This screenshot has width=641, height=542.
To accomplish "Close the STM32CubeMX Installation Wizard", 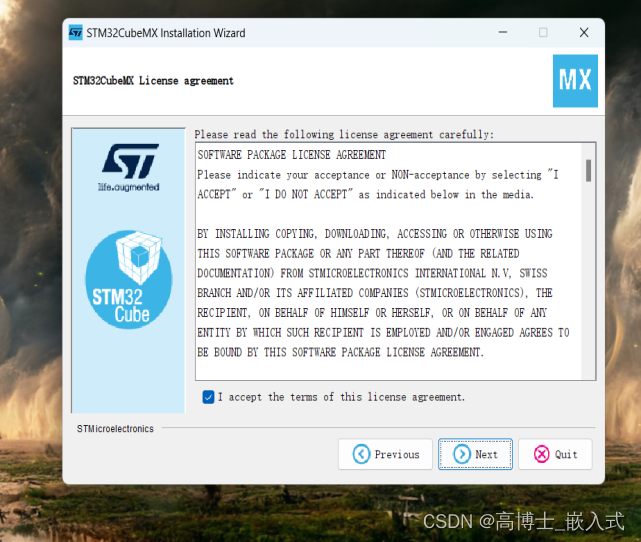I will (584, 32).
